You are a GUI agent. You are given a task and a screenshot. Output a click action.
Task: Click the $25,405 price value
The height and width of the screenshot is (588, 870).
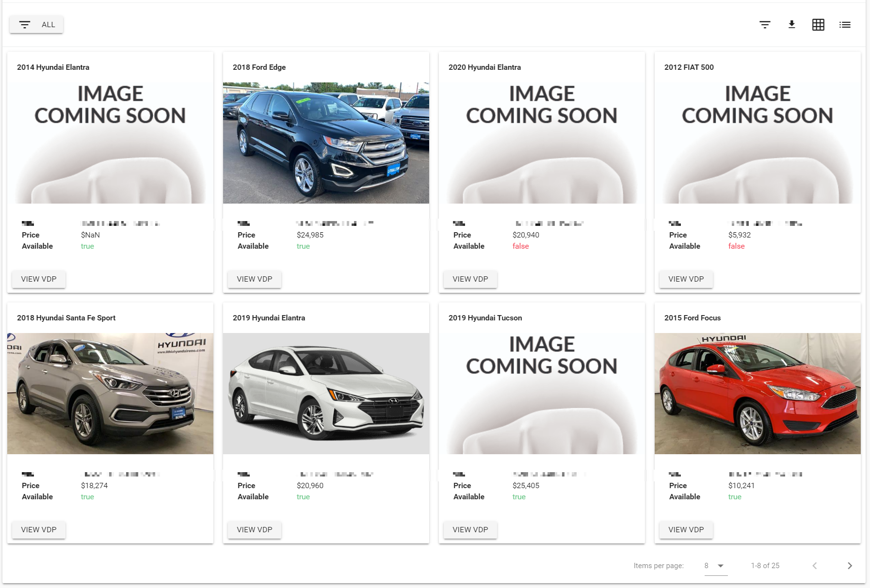tap(526, 486)
